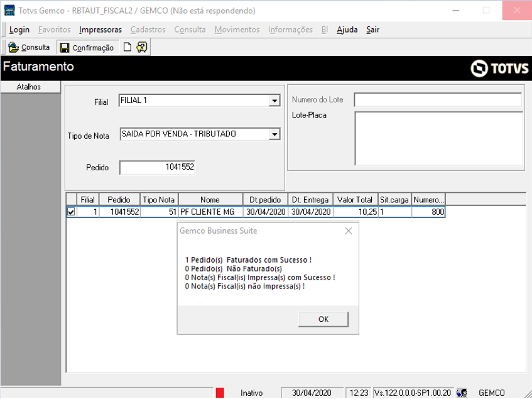Click the Numero do Lote input field
This screenshot has width=532, height=399.
coord(438,100)
